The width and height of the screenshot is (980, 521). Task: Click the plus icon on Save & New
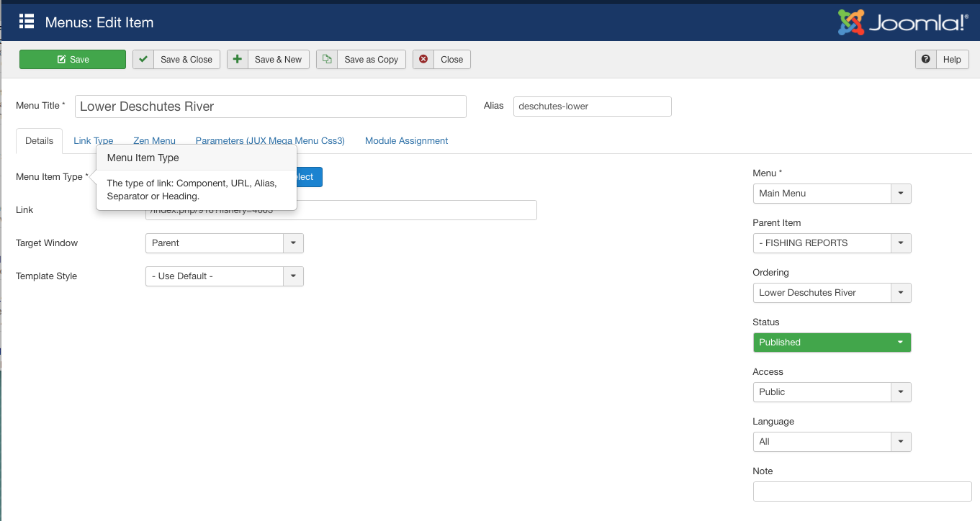pyautogui.click(x=238, y=59)
